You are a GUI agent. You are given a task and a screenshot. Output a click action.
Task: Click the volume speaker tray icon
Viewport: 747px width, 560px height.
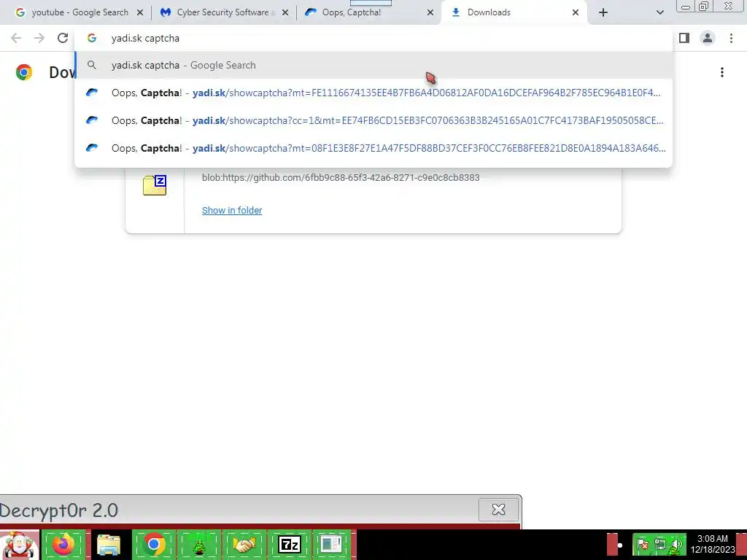point(676,544)
